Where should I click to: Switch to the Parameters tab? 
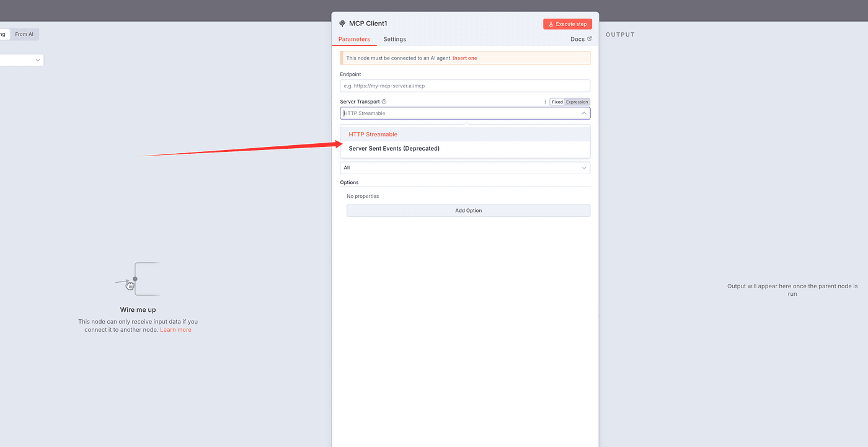354,39
